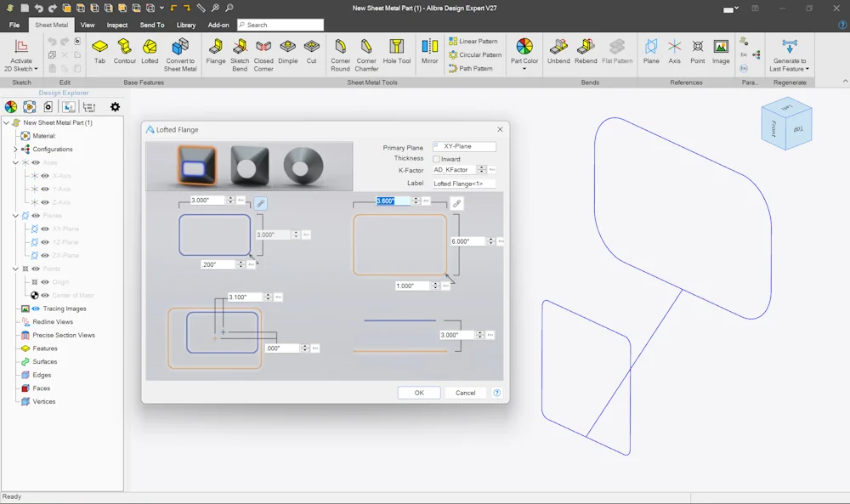
Task: Choose the Lofted flange tool
Action: tap(150, 52)
